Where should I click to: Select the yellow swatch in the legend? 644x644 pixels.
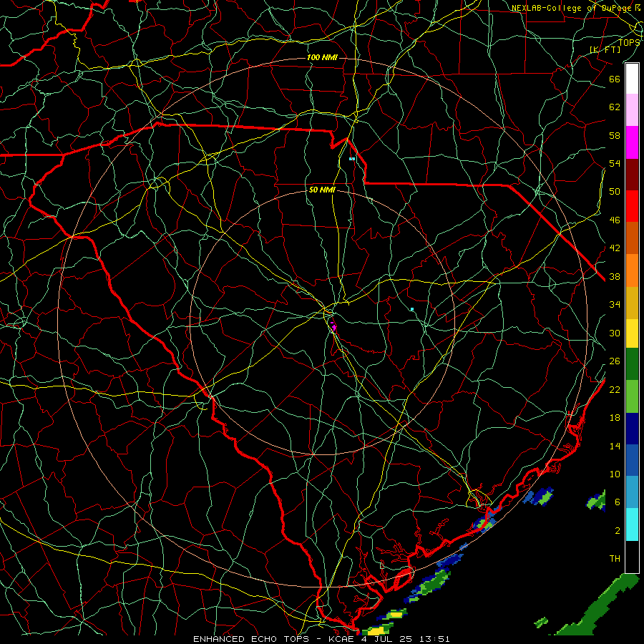pos(632,333)
